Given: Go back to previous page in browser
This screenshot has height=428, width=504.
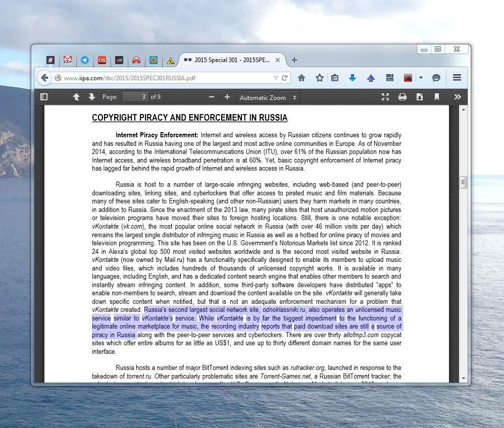Looking at the screenshot, I should (x=44, y=78).
